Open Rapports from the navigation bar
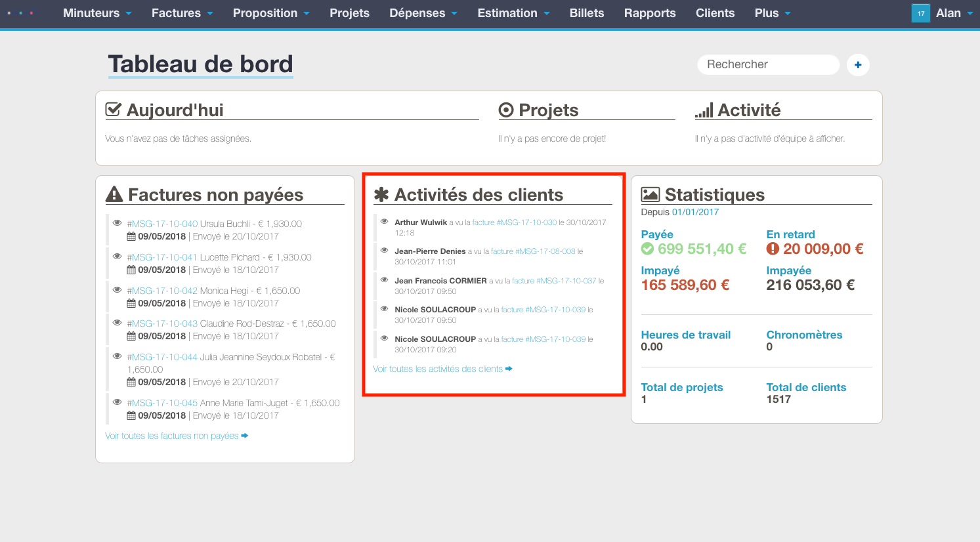Screen dimensions: 980x542 pyautogui.click(x=650, y=13)
